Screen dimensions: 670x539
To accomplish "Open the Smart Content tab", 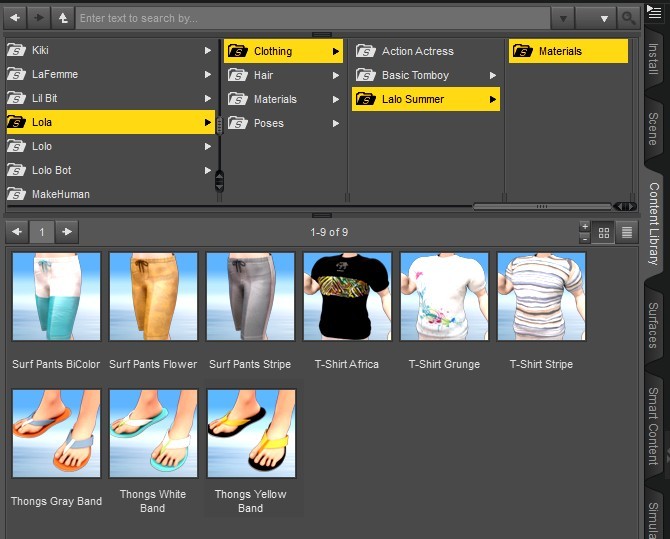I will [654, 426].
